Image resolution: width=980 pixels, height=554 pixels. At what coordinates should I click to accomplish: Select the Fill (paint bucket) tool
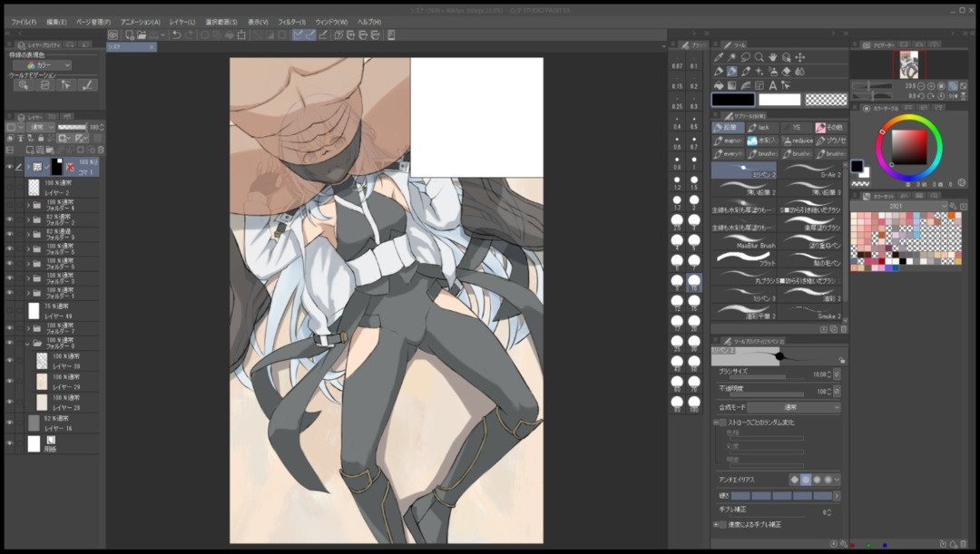point(719,84)
